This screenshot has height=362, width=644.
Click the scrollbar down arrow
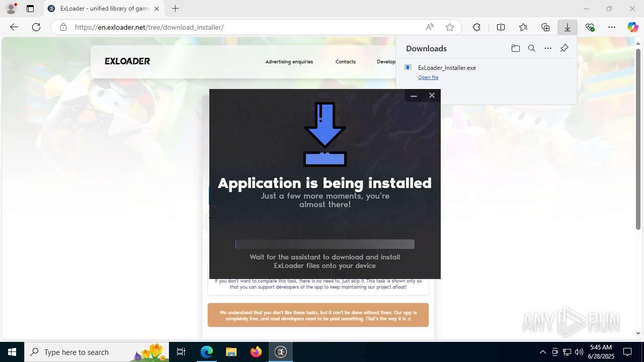638,333
